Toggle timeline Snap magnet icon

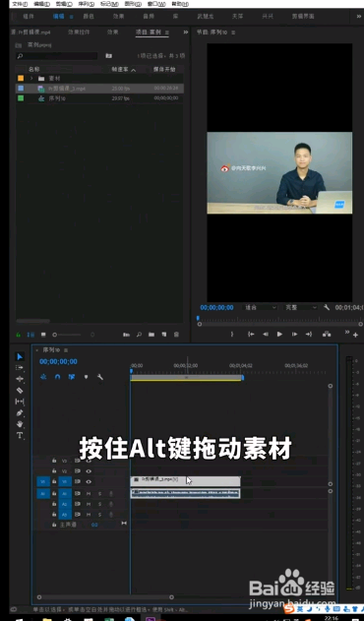tap(57, 377)
